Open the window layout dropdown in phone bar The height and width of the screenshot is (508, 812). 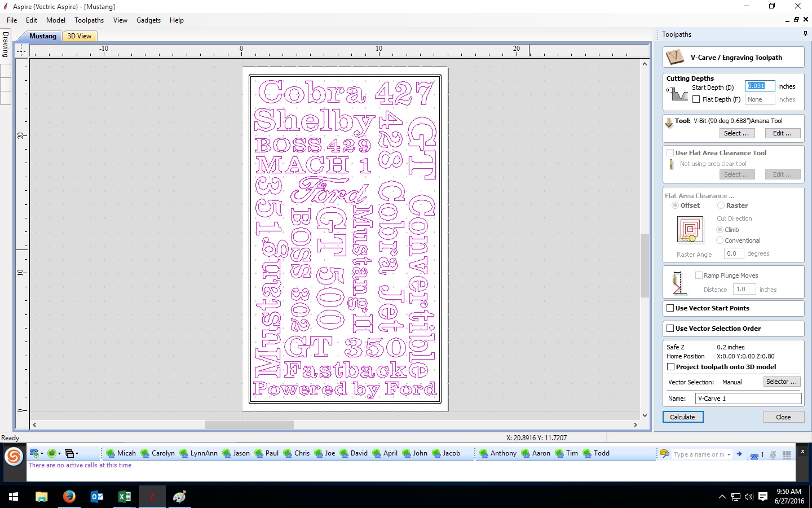[x=77, y=454]
